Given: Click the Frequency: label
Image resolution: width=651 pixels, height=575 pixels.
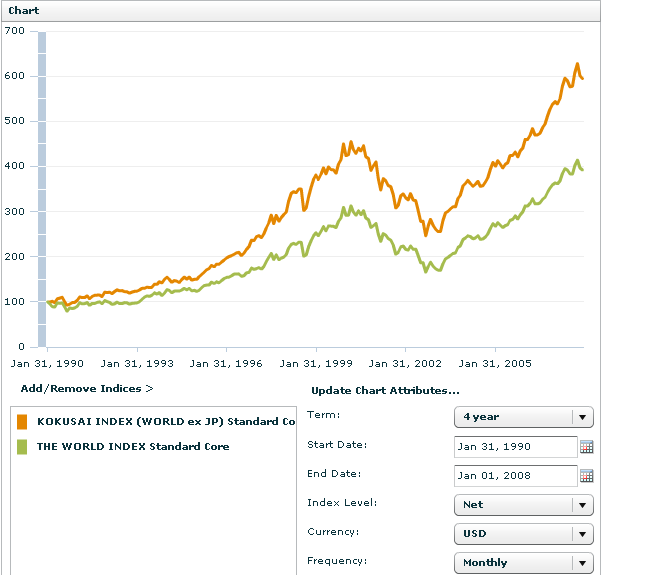Looking at the screenshot, I should coord(338,561).
